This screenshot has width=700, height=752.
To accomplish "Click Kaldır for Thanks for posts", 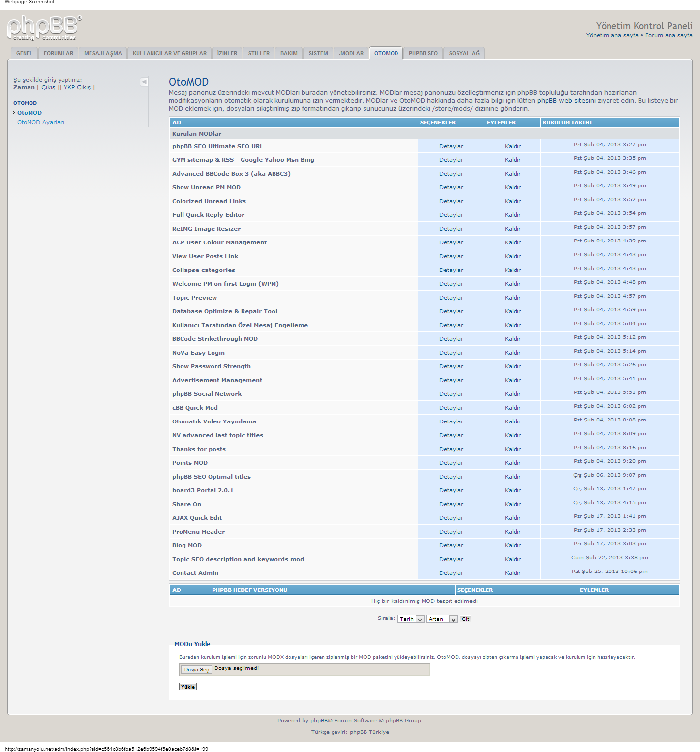I will [513, 449].
